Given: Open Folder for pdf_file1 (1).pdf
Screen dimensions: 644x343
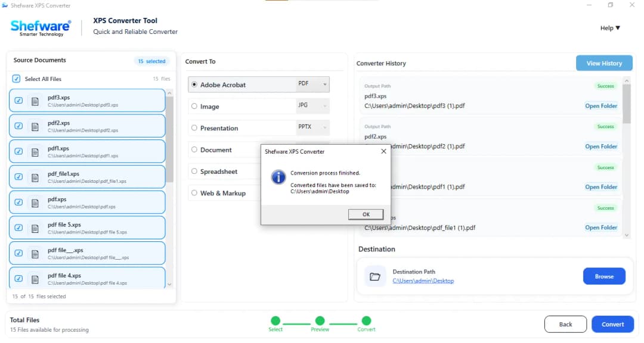Looking at the screenshot, I should pyautogui.click(x=601, y=227).
